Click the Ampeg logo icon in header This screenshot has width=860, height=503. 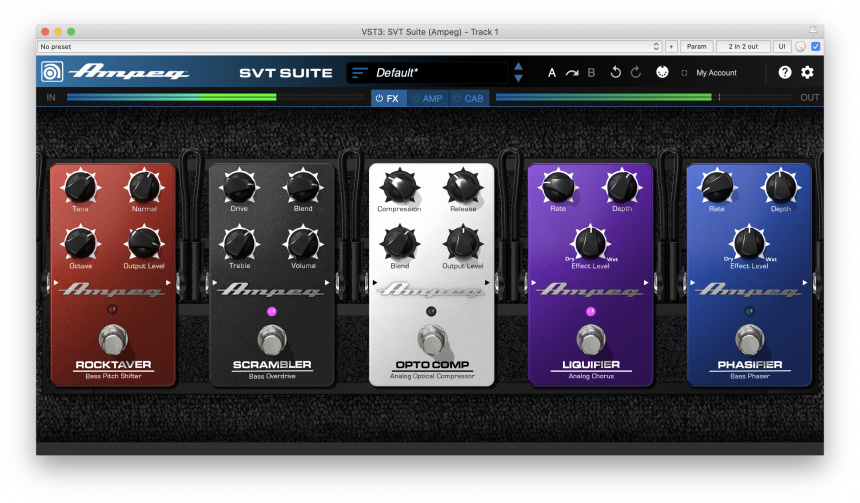click(x=52, y=72)
